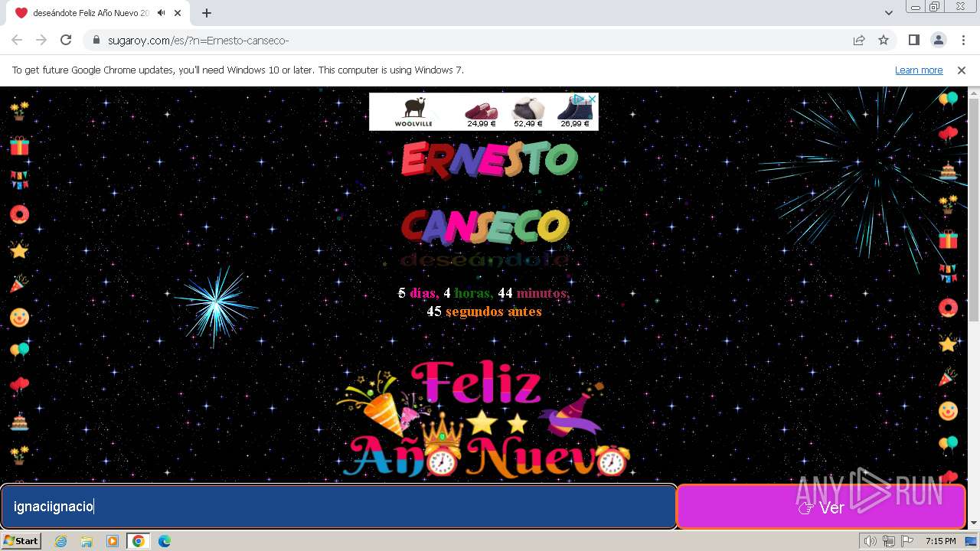This screenshot has height=551, width=980.
Task: Launch Internet Explorer from the taskbar
Action: tap(60, 541)
